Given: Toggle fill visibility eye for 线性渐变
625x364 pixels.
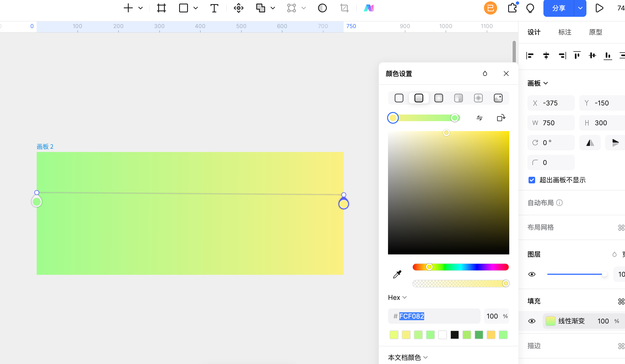Looking at the screenshot, I should click(532, 321).
